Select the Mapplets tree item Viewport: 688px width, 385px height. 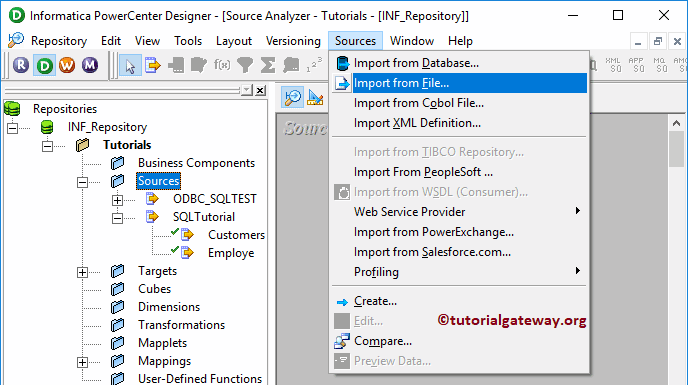click(x=162, y=343)
